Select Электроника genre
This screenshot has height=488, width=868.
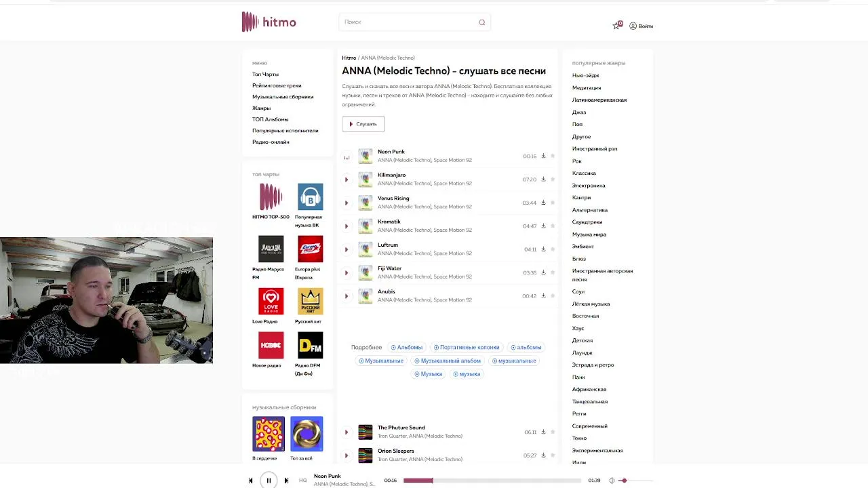coord(589,186)
